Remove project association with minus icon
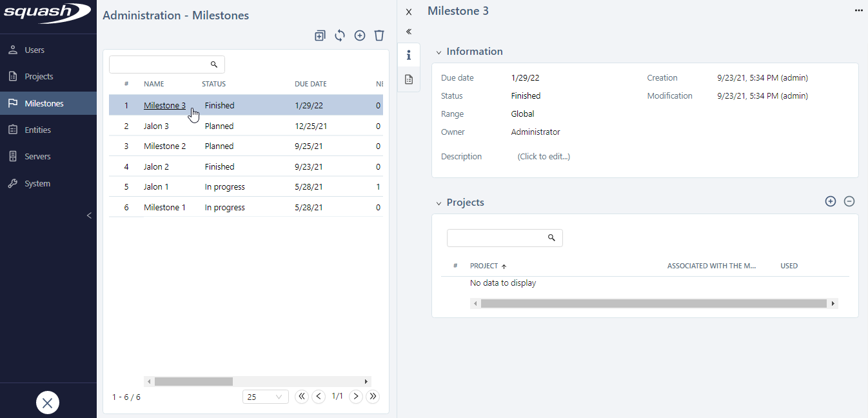The height and width of the screenshot is (418, 868). pyautogui.click(x=849, y=201)
